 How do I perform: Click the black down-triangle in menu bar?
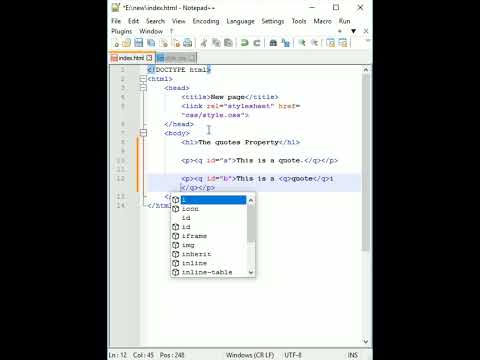(353, 31)
